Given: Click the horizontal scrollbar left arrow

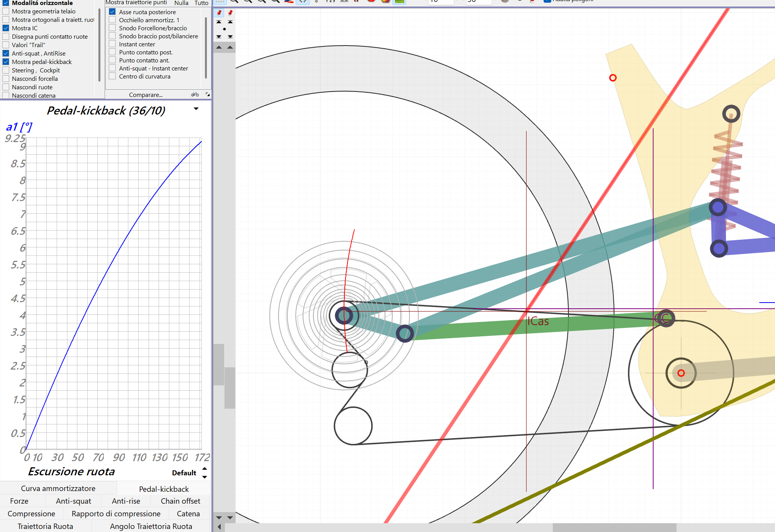Looking at the screenshot, I should click(219, 527).
